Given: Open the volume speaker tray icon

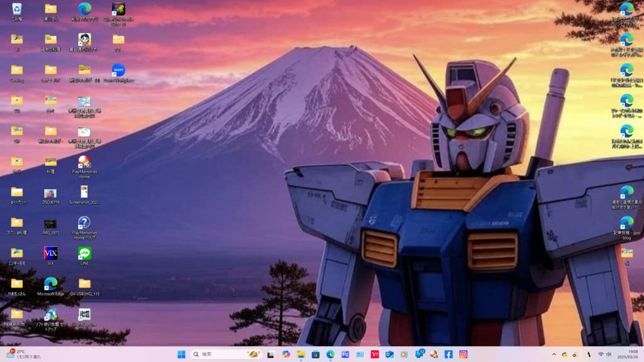Looking at the screenshot, I should pos(609,354).
